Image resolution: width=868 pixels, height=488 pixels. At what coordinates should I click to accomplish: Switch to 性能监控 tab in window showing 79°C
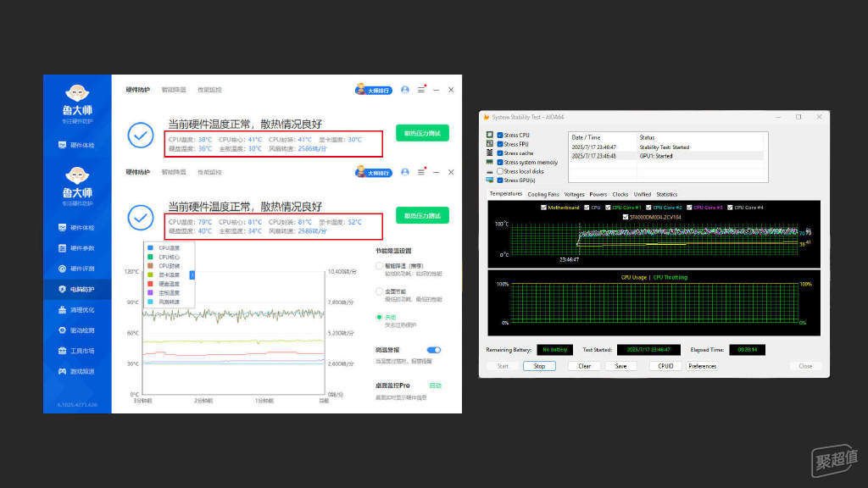click(209, 172)
